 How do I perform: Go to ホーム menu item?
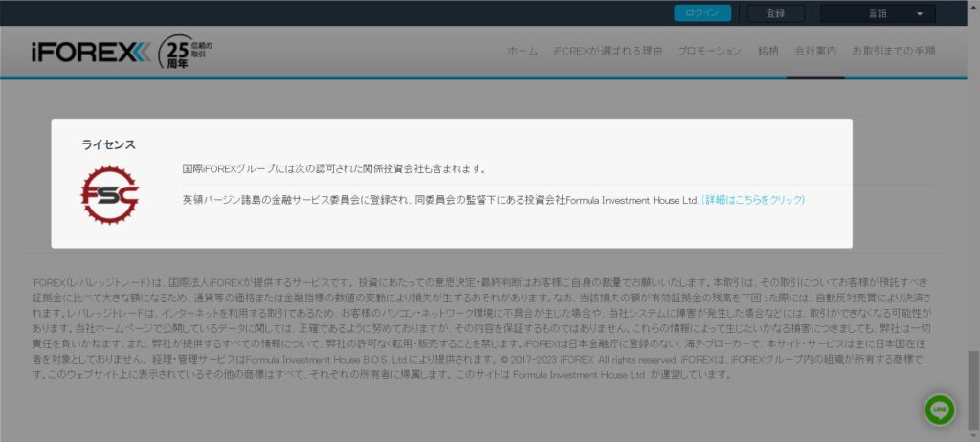point(523,52)
